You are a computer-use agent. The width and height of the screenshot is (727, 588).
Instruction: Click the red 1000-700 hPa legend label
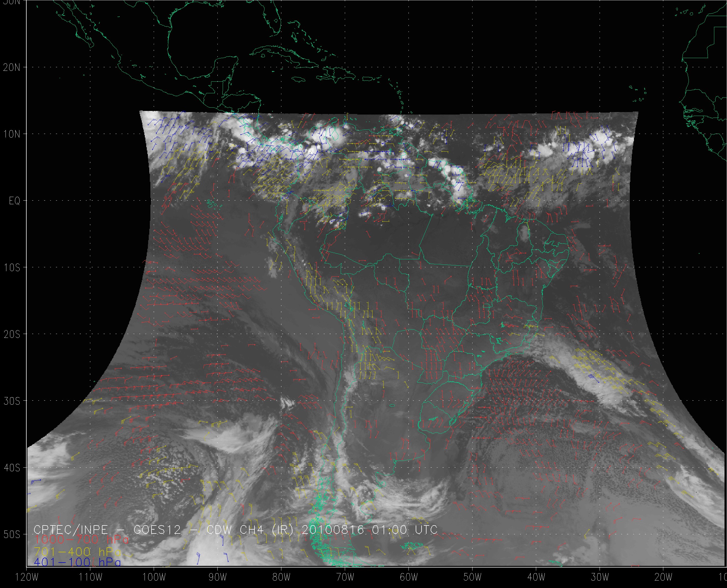[81, 539]
